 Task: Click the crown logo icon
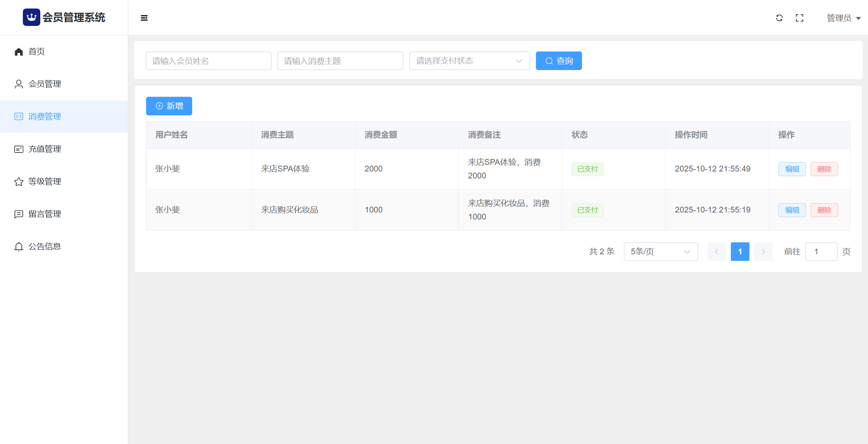(x=31, y=17)
